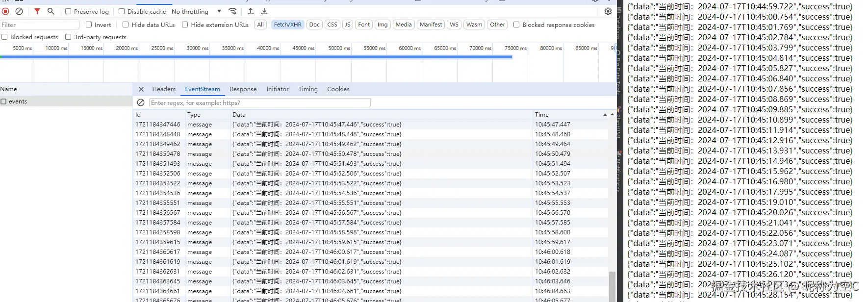Toggle the network filter funnel icon
The width and height of the screenshot is (868, 302).
[37, 11]
